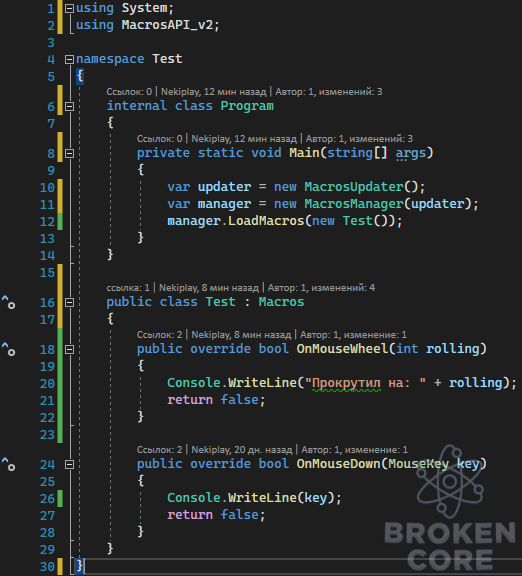Open 'Автор: 1, изменение: 1' above OnMouseDown
The height and width of the screenshot is (576, 522).
pos(354,450)
